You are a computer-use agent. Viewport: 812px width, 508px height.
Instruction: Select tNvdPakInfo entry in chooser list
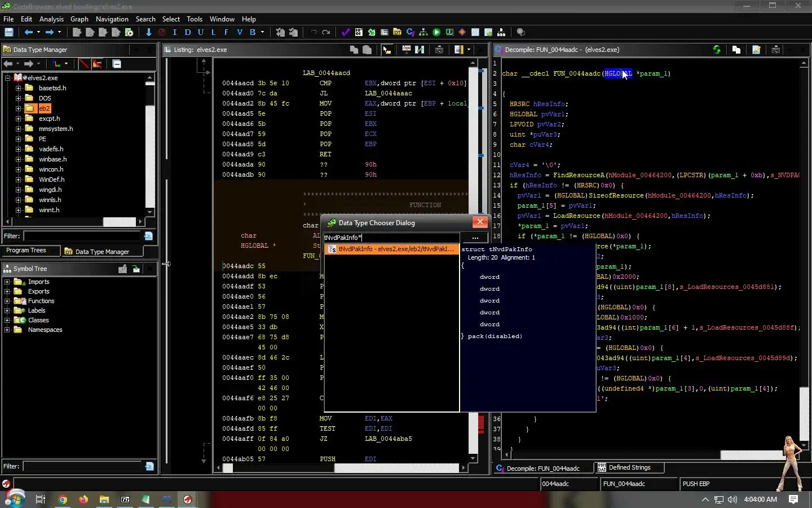tap(391, 249)
